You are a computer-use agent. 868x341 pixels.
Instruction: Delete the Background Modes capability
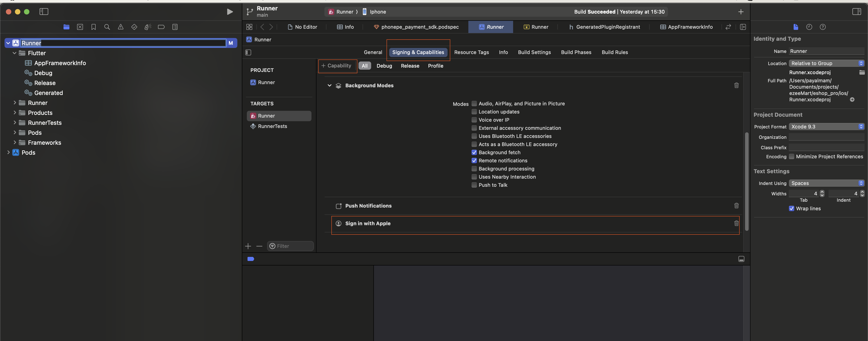(736, 85)
